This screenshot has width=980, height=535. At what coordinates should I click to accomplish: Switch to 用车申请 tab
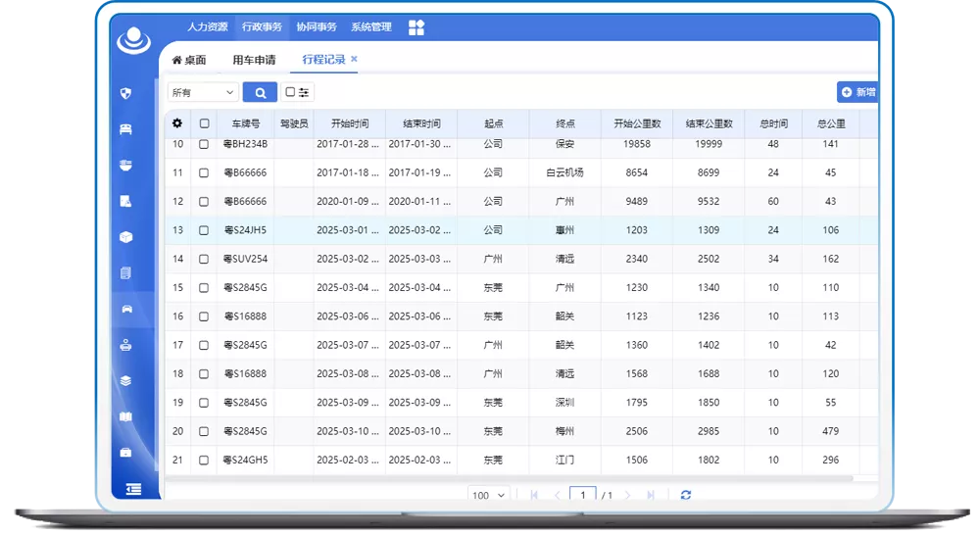pyautogui.click(x=255, y=60)
